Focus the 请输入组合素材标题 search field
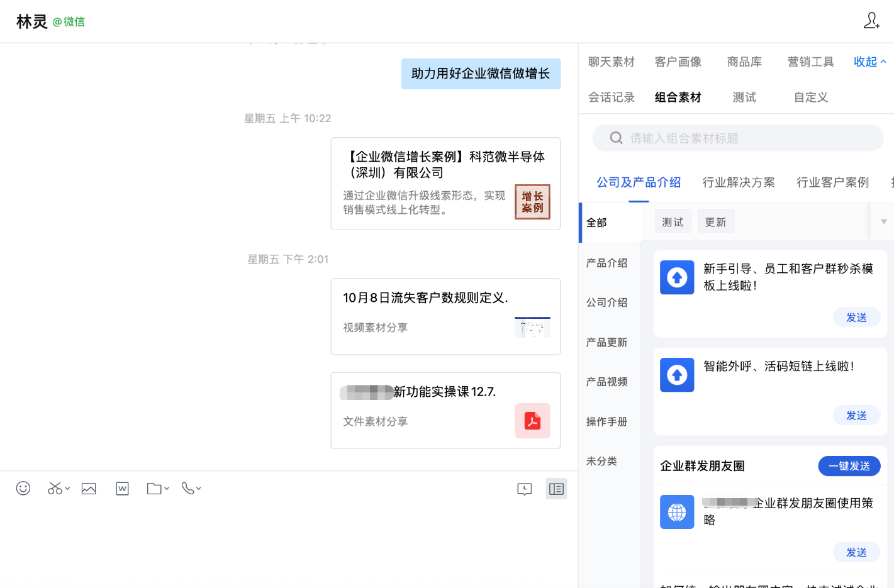 coord(738,138)
